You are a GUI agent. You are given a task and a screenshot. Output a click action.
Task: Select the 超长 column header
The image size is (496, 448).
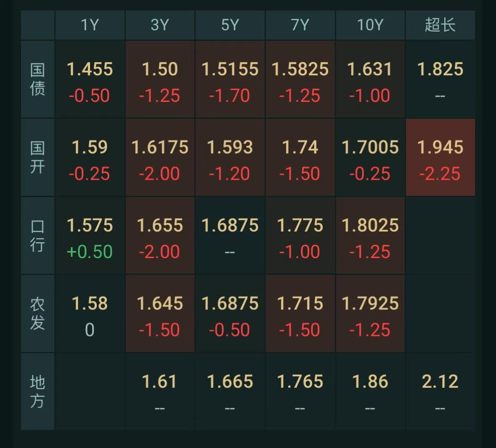pyautogui.click(x=440, y=25)
